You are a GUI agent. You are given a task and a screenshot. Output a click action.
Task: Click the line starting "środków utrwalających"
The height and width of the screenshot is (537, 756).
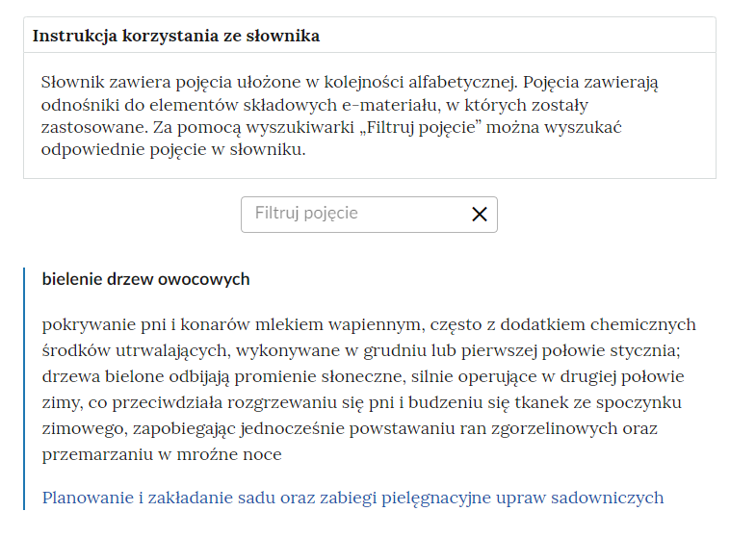(x=360, y=351)
